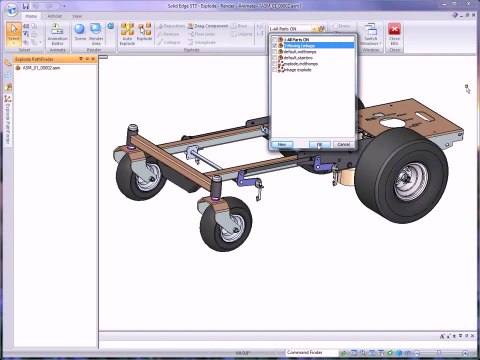Switch to the Home ribbon tab
The width and height of the screenshot is (480, 360).
31,16
